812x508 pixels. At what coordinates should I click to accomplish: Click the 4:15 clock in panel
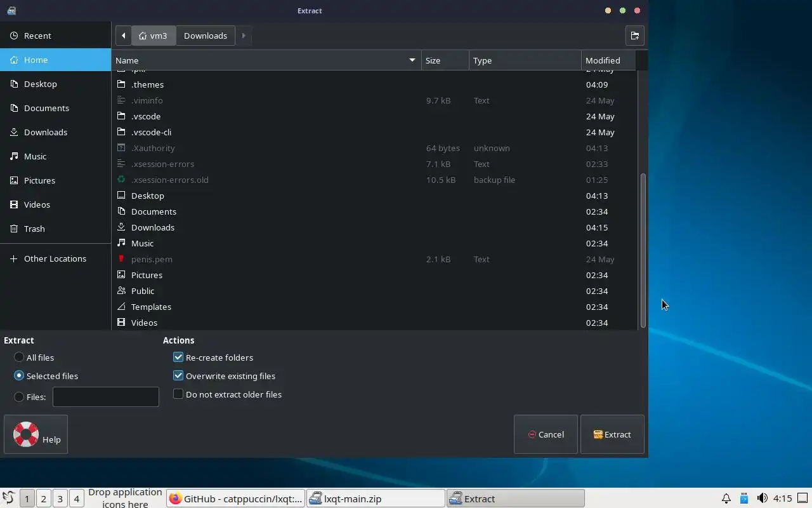click(782, 498)
